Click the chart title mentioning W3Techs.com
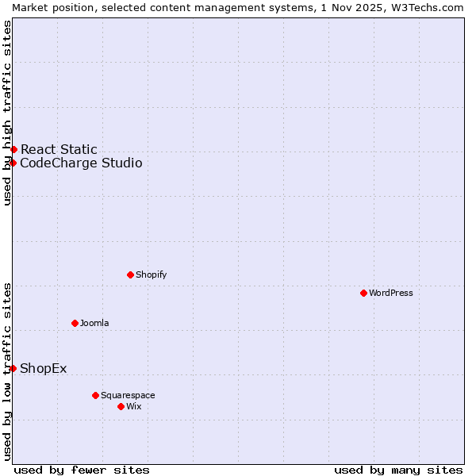Viewport: 476px width, 476px height. pyautogui.click(x=238, y=7)
